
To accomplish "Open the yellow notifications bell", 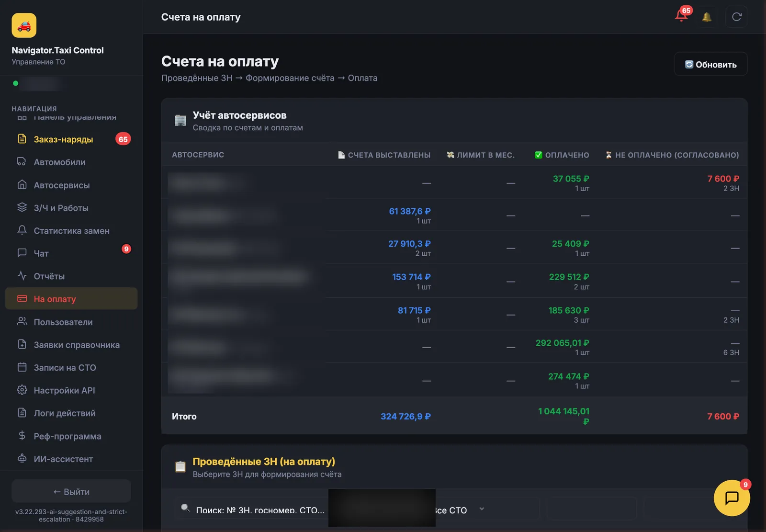I will (x=707, y=17).
